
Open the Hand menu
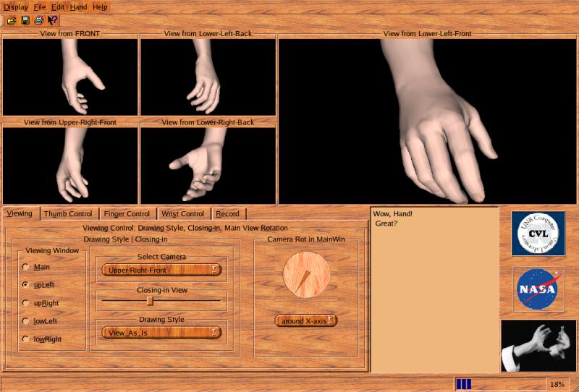click(x=78, y=7)
